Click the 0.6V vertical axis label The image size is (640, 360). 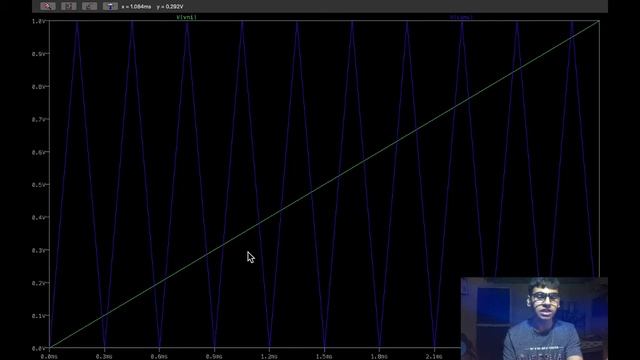click(38, 152)
